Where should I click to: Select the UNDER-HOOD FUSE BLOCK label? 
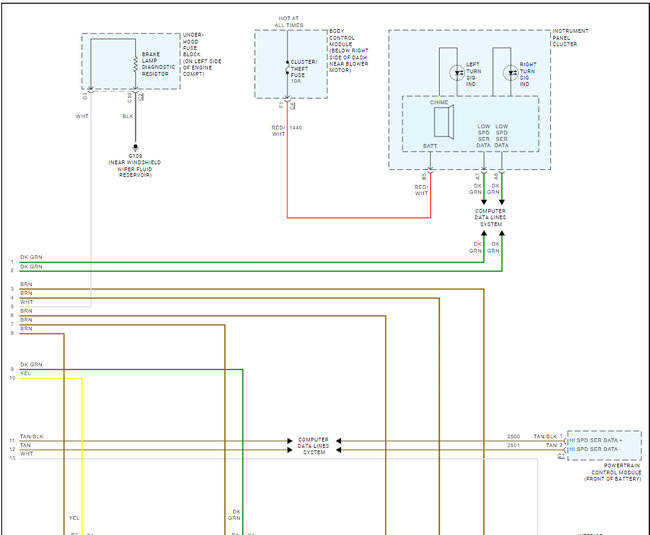click(202, 54)
